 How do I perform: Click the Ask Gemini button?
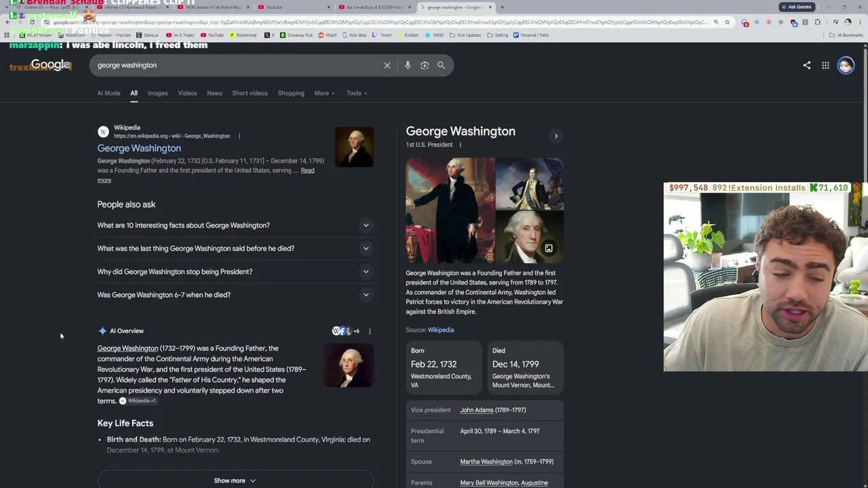pyautogui.click(x=797, y=7)
